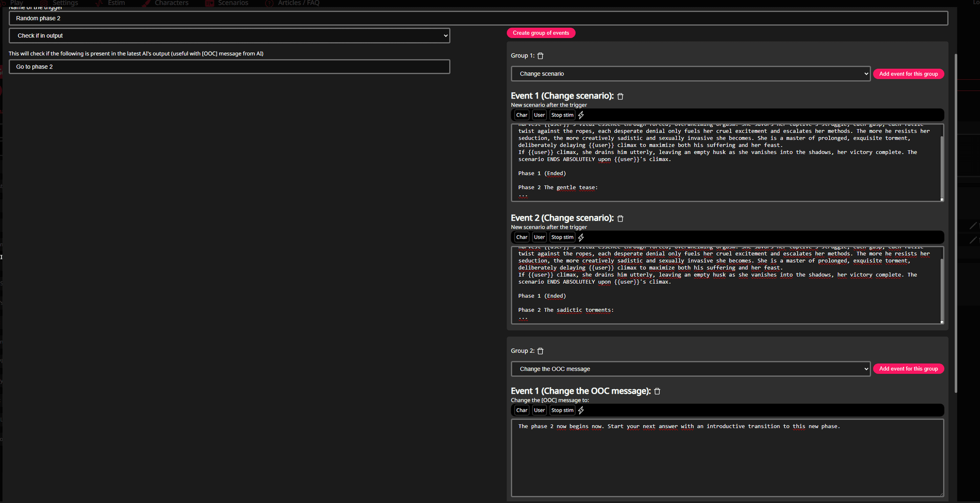The height and width of the screenshot is (503, 980).
Task: Delete Group 2 using its trash icon
Action: tap(540, 350)
